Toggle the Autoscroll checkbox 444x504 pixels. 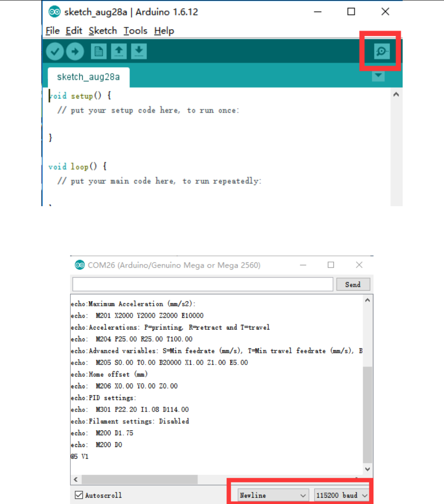(x=79, y=495)
